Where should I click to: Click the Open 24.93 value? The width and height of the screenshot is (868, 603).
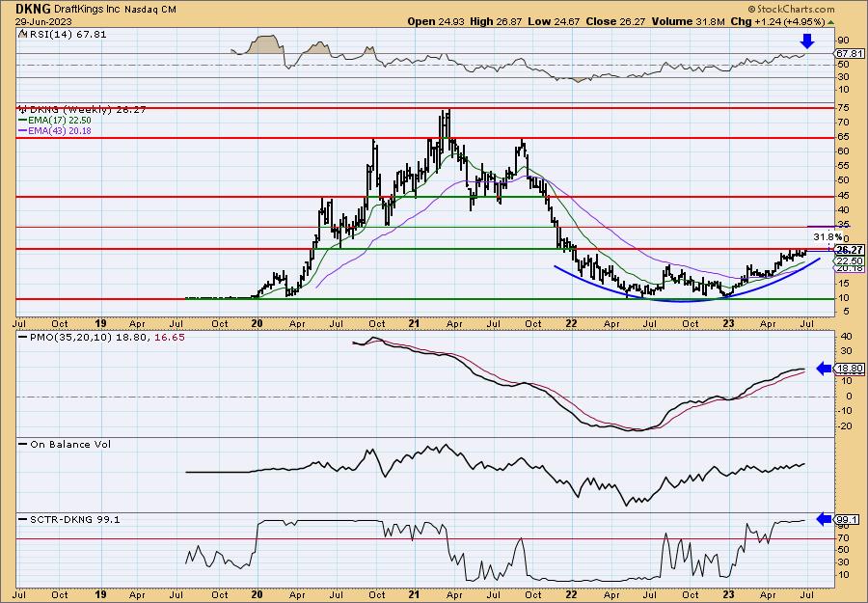[437, 21]
